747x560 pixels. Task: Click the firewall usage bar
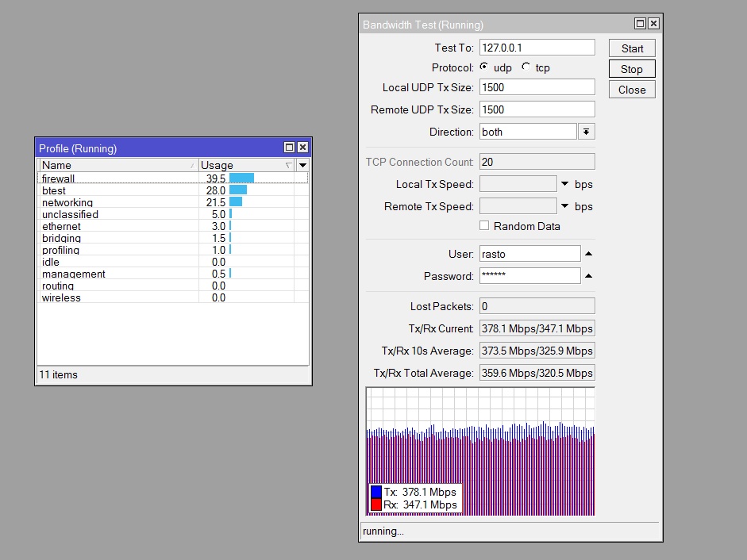(x=241, y=178)
